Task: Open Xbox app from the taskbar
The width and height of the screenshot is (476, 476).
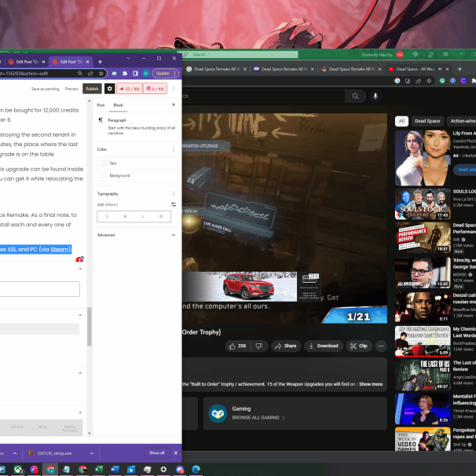Action: 18,469
